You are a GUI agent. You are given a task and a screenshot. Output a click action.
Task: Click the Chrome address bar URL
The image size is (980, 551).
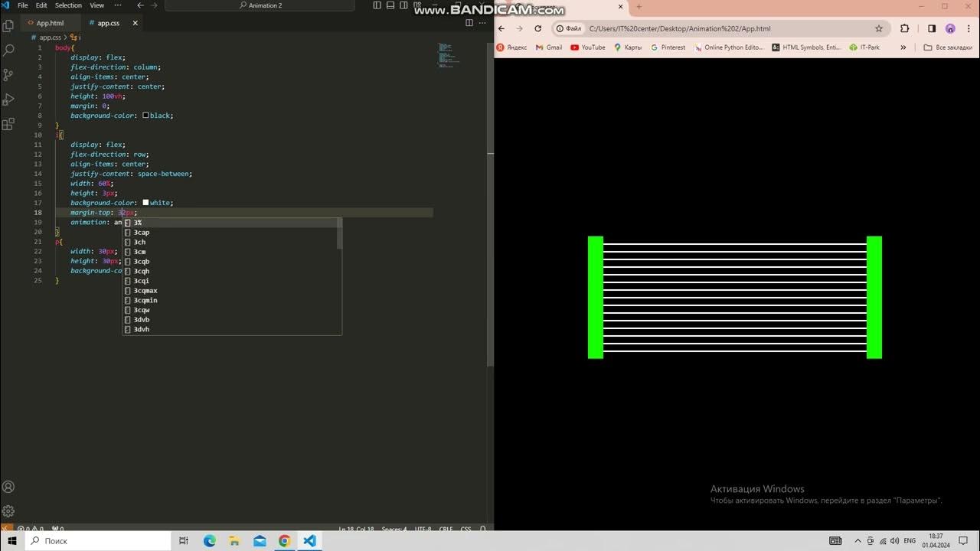[x=680, y=28]
